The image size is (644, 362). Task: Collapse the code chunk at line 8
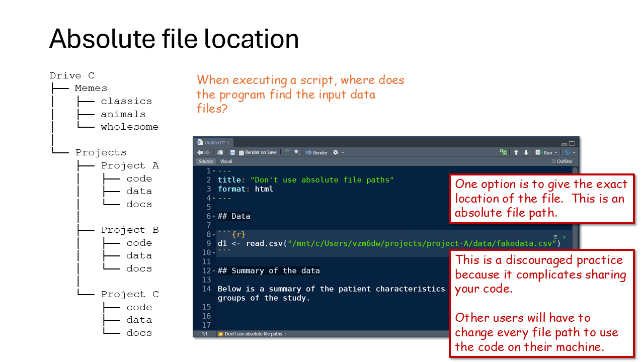pos(214,235)
